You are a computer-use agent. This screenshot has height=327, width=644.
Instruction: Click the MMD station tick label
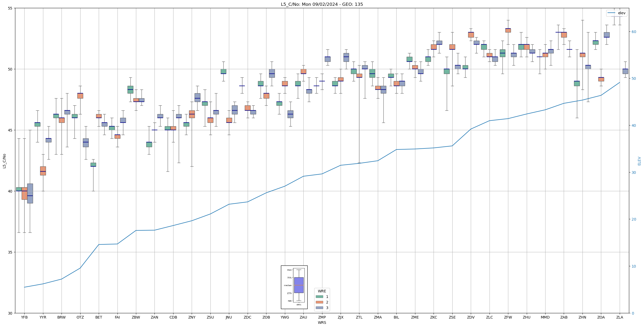pyautogui.click(x=545, y=317)
